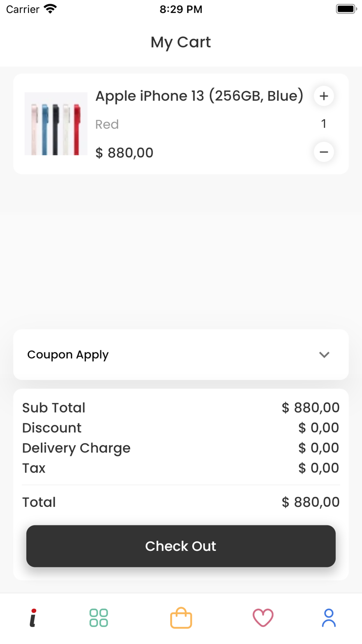The height and width of the screenshot is (644, 362).
Task: Click the Sub Total row in the summary
Action: point(54,408)
